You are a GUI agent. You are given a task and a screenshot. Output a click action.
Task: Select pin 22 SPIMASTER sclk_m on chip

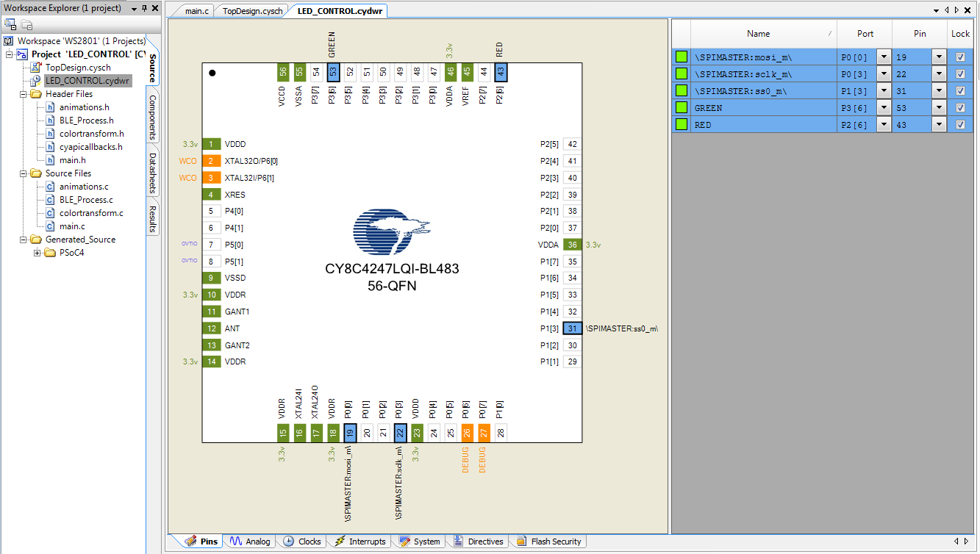click(x=400, y=434)
